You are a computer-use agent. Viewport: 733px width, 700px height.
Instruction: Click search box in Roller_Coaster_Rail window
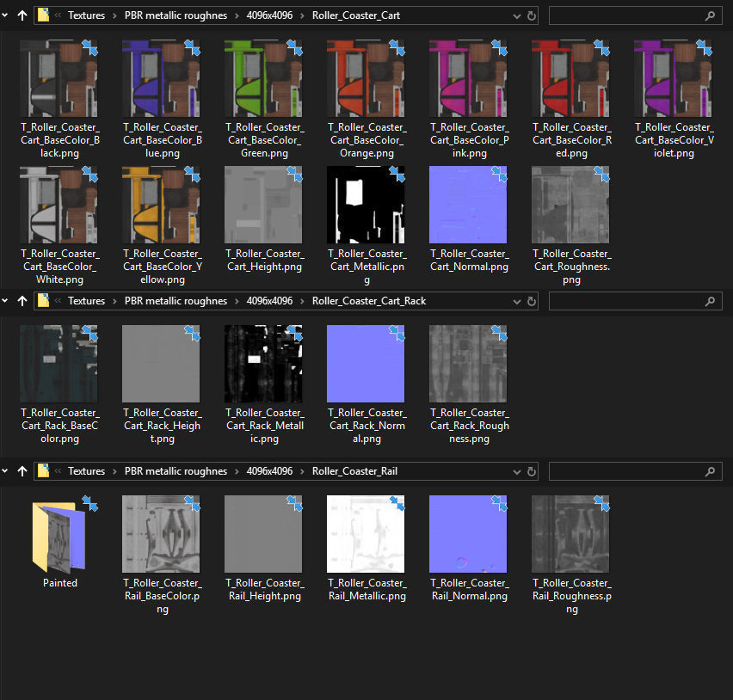tap(635, 471)
